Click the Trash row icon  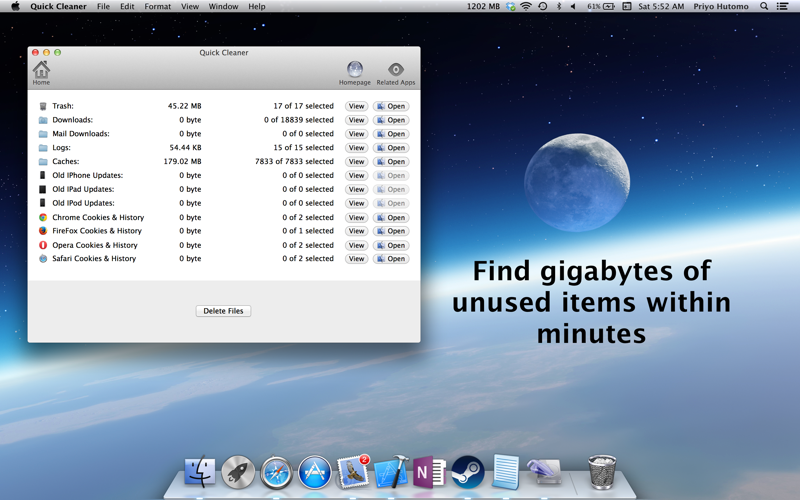point(43,106)
